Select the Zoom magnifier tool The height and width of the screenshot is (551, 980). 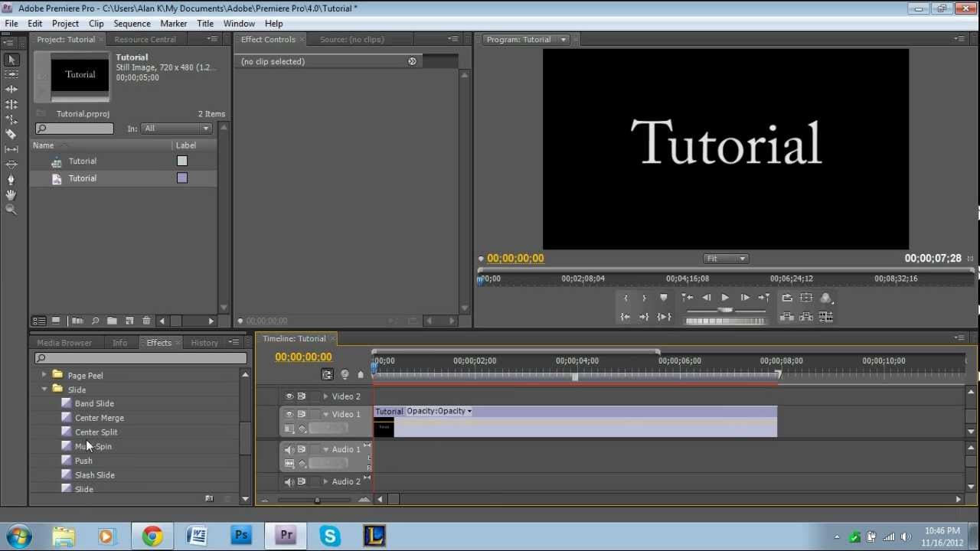coord(11,209)
